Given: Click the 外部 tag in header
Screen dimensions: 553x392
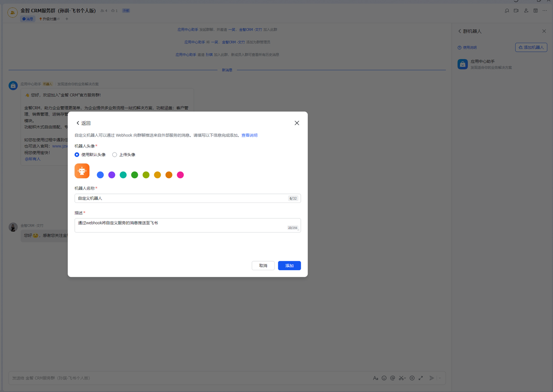Looking at the screenshot, I should click(x=126, y=10).
